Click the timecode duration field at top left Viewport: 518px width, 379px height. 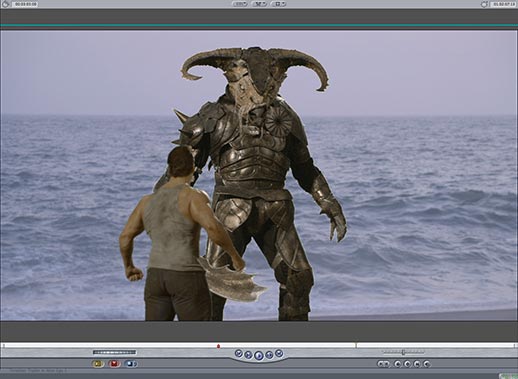(25, 4)
